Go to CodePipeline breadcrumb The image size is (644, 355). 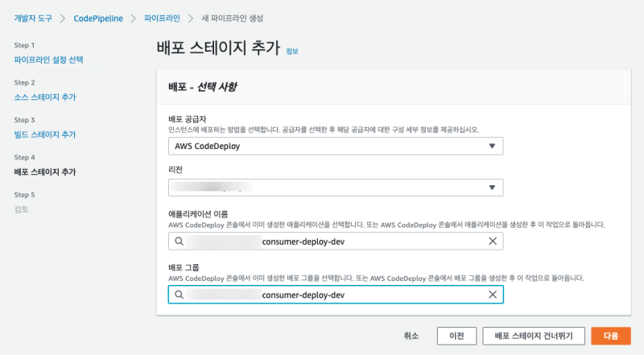click(x=98, y=18)
